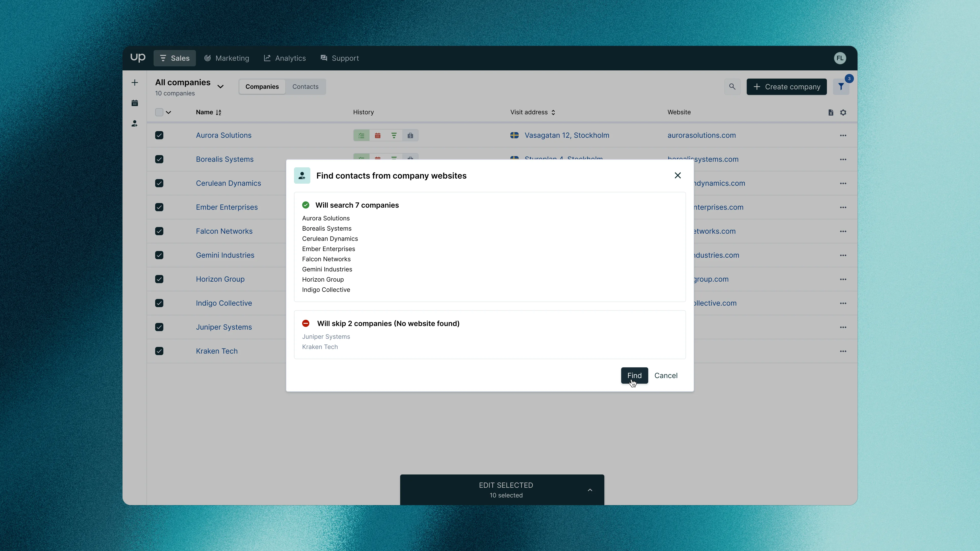Open the Aurora Solutions company link
The width and height of the screenshot is (980, 551).
pyautogui.click(x=224, y=135)
